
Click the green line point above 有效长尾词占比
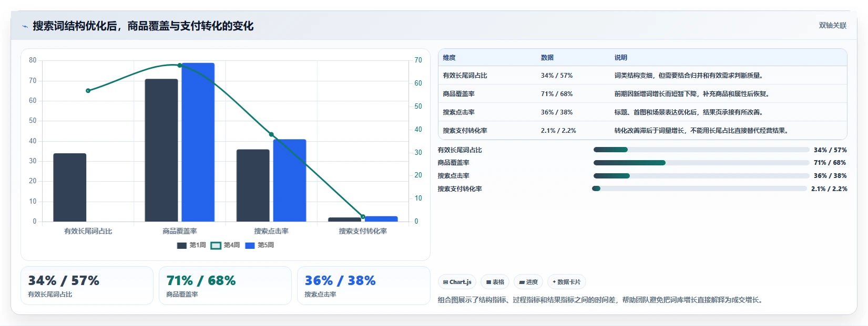pos(88,91)
